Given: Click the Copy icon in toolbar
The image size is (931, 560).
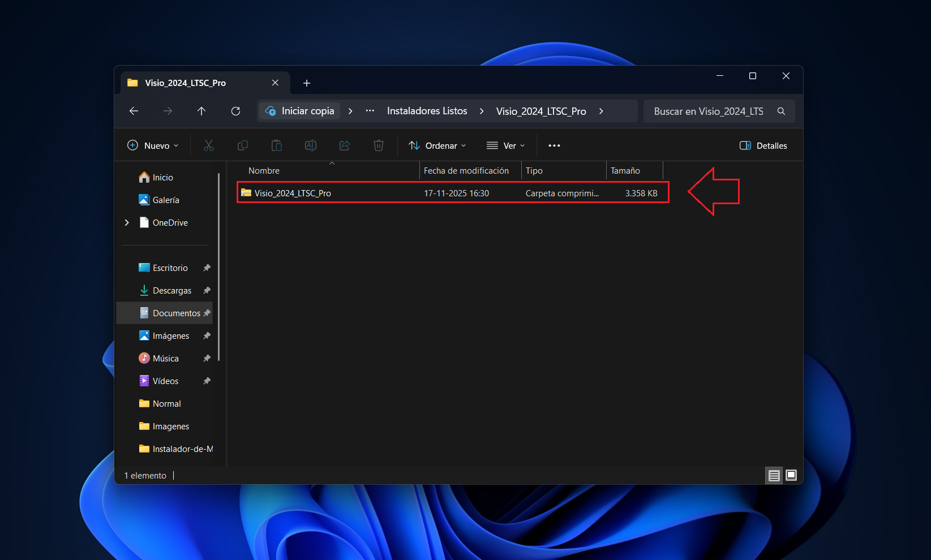Looking at the screenshot, I should pos(243,146).
